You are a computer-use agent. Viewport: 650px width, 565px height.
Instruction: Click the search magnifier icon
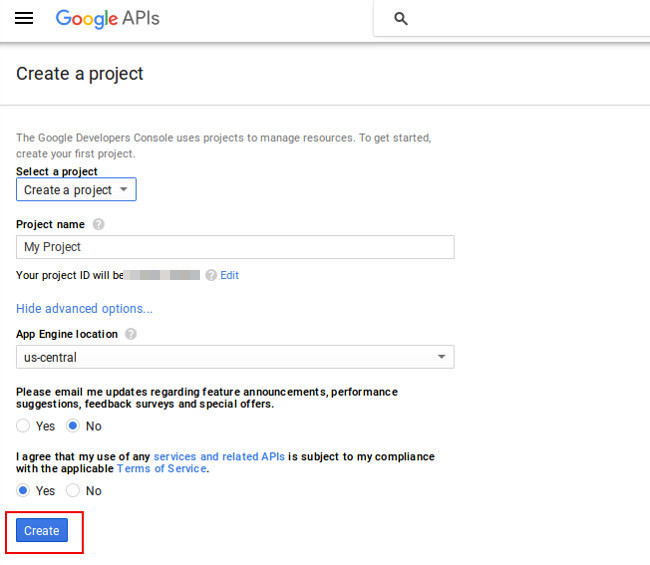coord(400,19)
